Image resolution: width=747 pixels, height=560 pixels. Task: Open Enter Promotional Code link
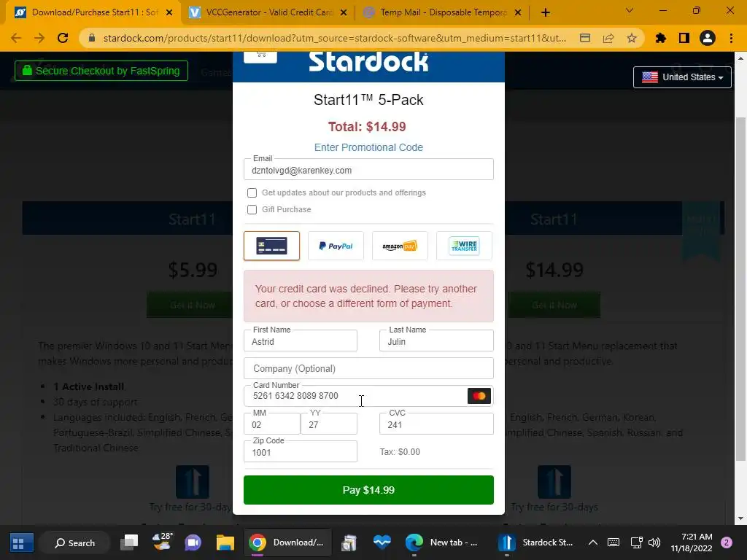click(368, 147)
